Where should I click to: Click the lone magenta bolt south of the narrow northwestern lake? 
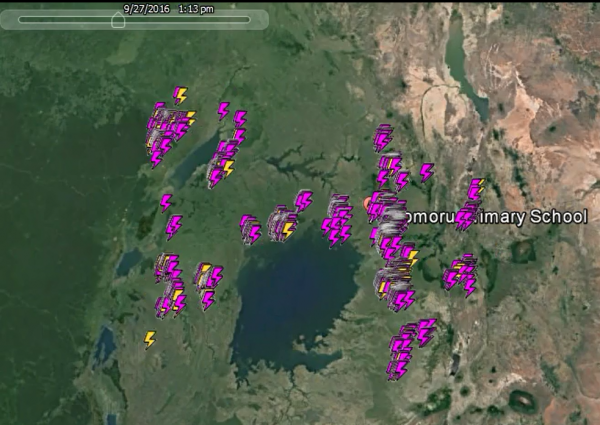166,203
